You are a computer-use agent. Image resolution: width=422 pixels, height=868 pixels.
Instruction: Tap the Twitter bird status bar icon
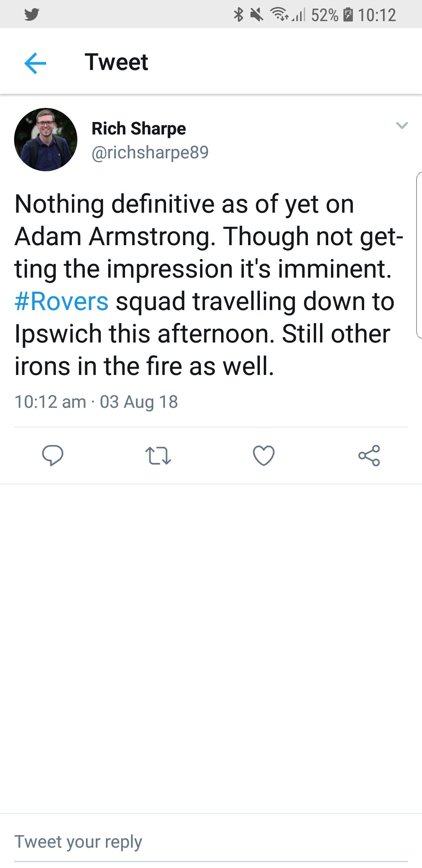[32, 14]
